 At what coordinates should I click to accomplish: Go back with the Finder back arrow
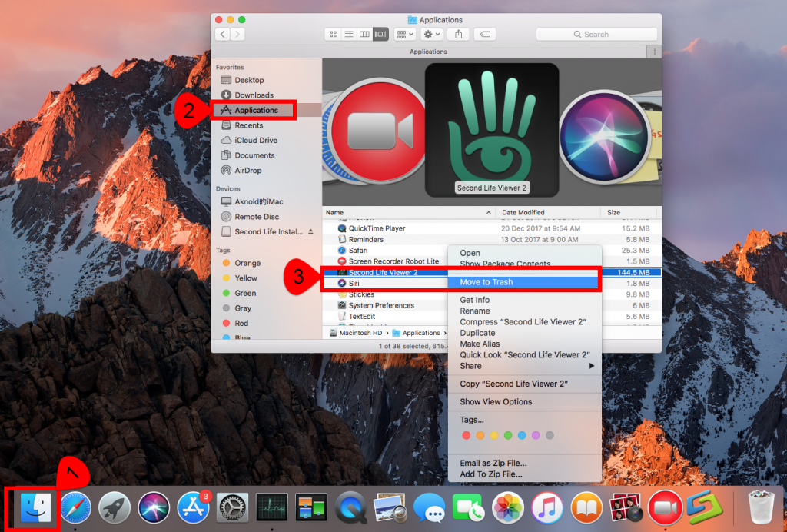coord(222,35)
